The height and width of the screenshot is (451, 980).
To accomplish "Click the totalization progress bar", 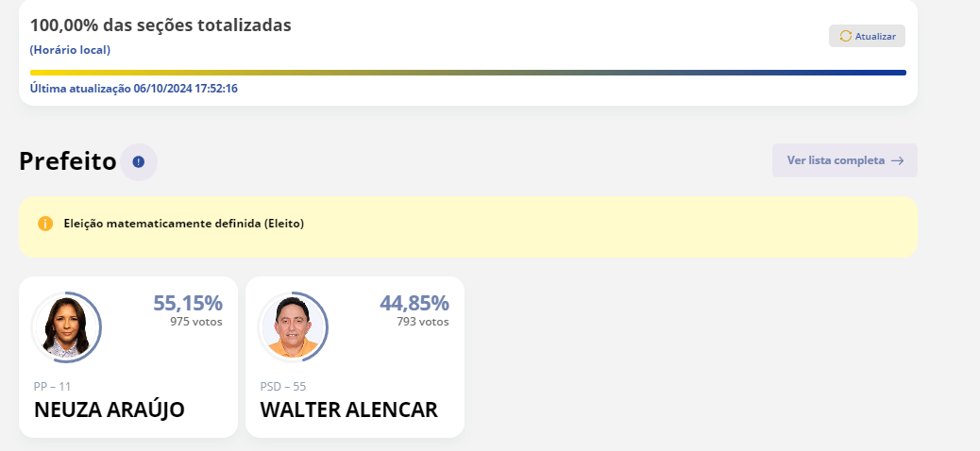I will click(x=467, y=72).
